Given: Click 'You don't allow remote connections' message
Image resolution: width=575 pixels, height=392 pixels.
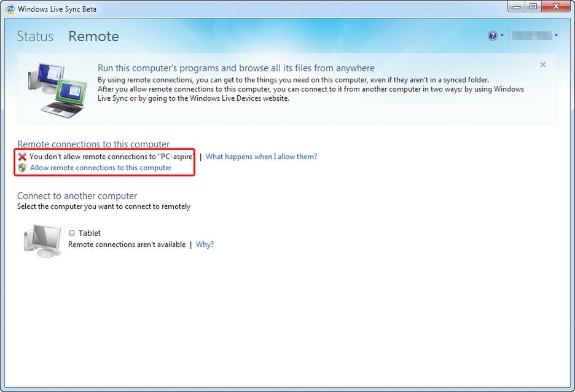Looking at the screenshot, I should (x=111, y=157).
